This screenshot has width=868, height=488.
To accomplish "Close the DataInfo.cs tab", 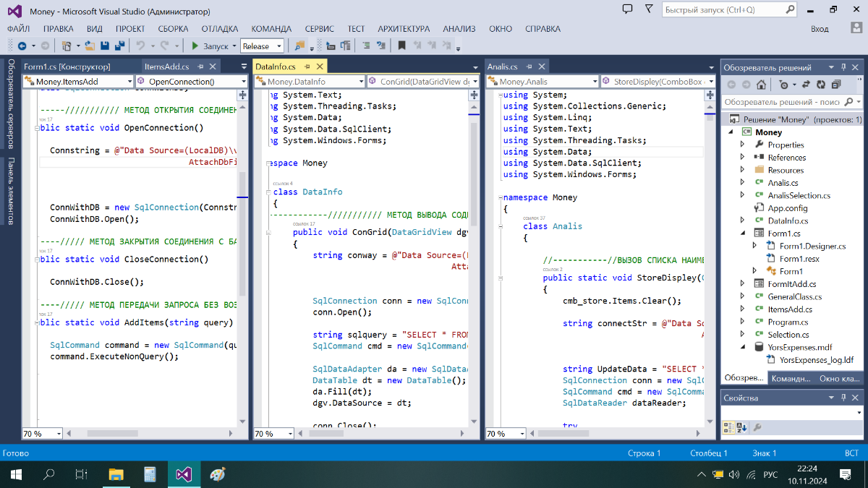I will 320,67.
